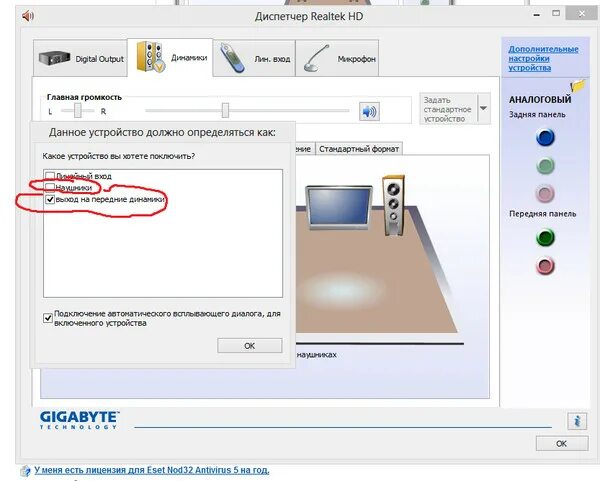
Task: Click the L-R balance slider handle
Action: [x=78, y=110]
